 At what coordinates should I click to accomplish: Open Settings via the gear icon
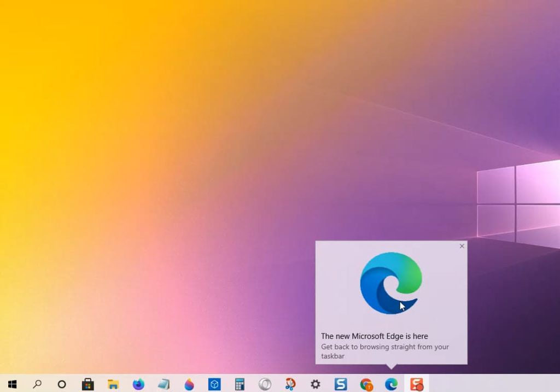click(316, 384)
